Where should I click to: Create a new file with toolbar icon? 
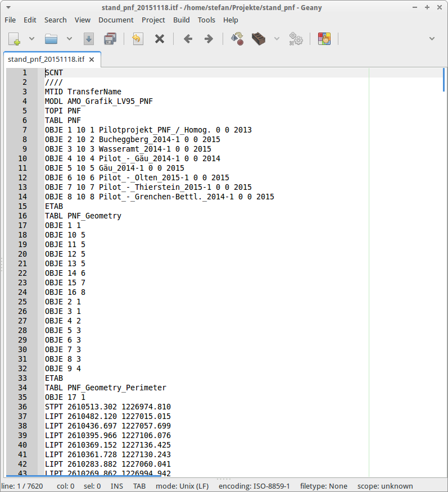15,39
